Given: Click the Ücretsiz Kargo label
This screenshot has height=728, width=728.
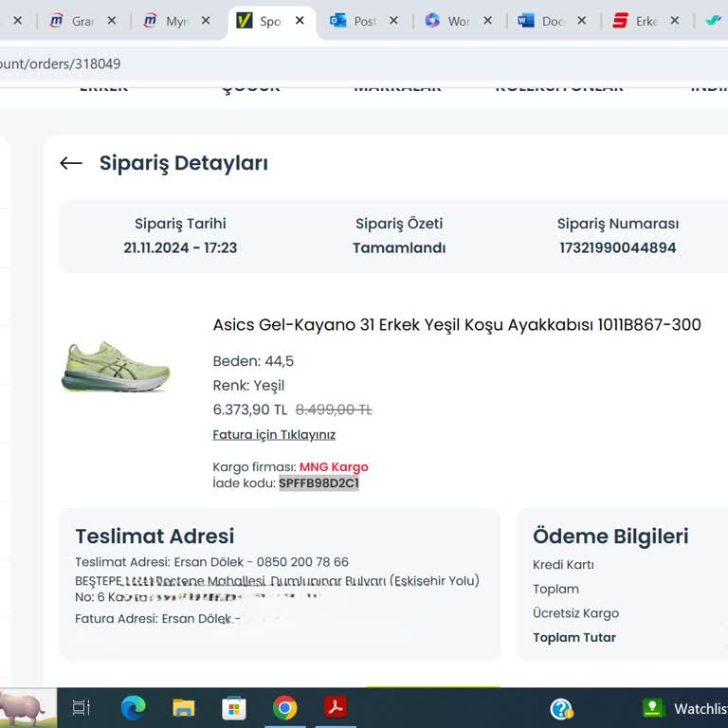Looking at the screenshot, I should click(575, 613).
